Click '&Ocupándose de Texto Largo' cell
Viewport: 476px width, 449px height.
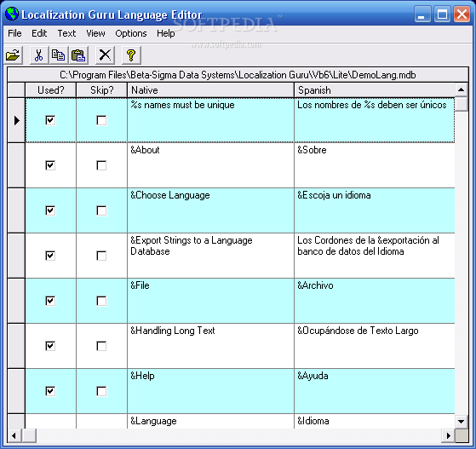click(375, 346)
